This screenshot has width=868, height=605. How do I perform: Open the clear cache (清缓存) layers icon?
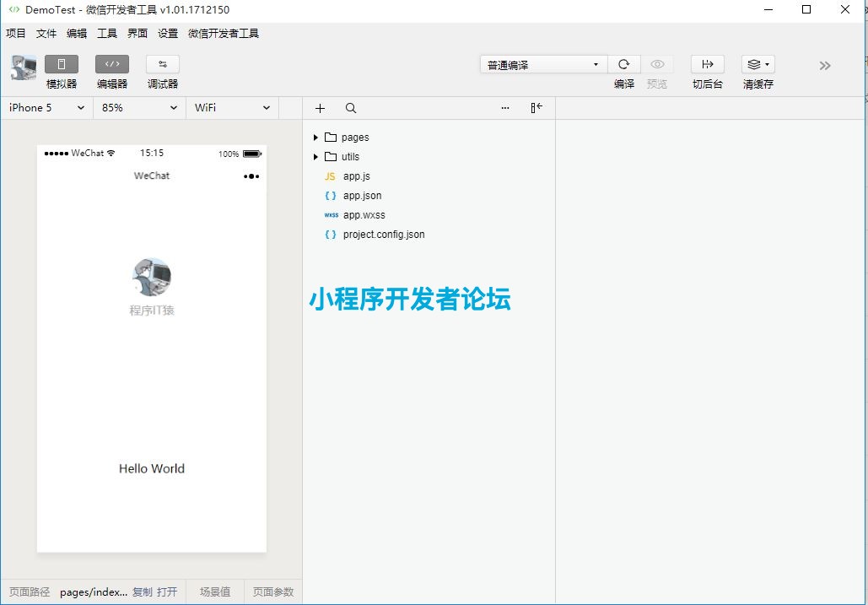tap(757, 65)
